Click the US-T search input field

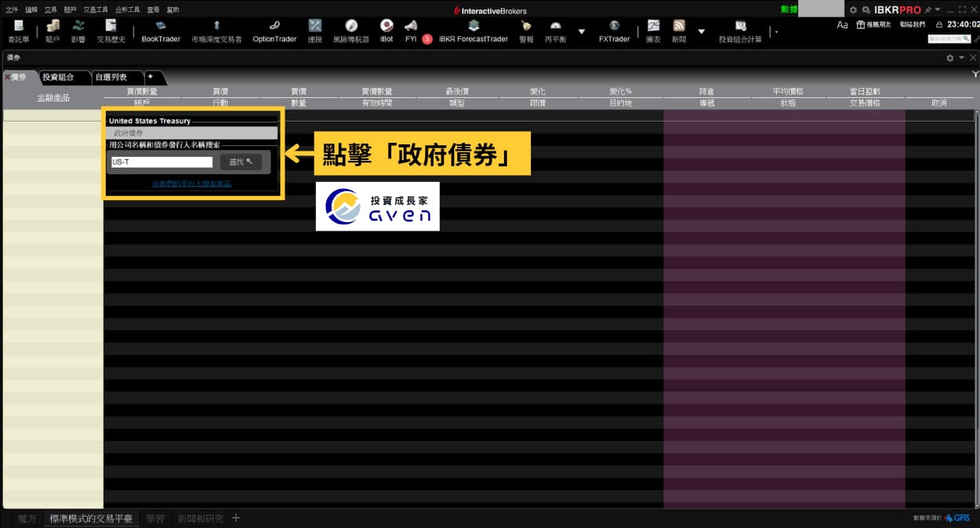point(162,162)
